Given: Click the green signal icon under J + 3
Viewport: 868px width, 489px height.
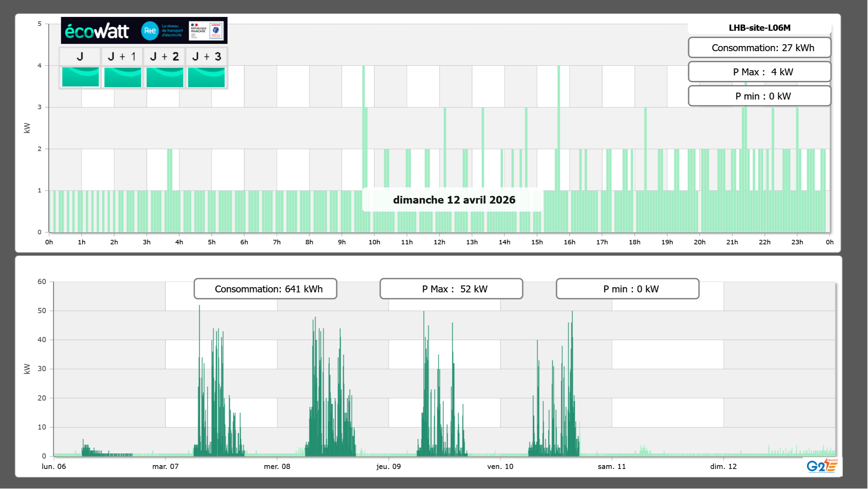Looking at the screenshot, I should tap(206, 77).
